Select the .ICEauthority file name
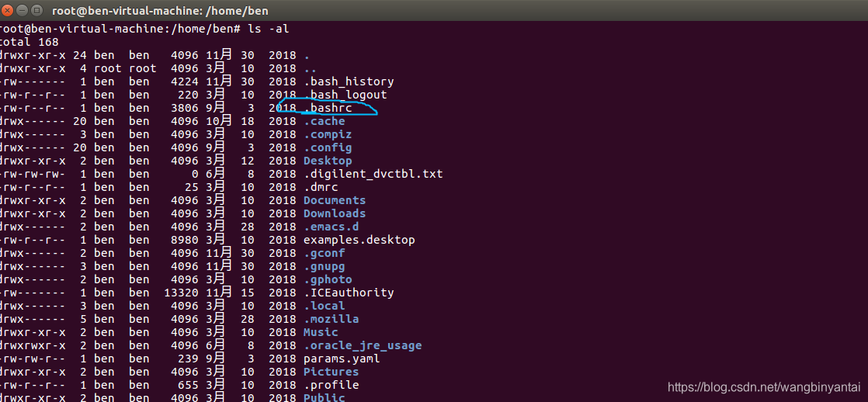 pos(349,293)
